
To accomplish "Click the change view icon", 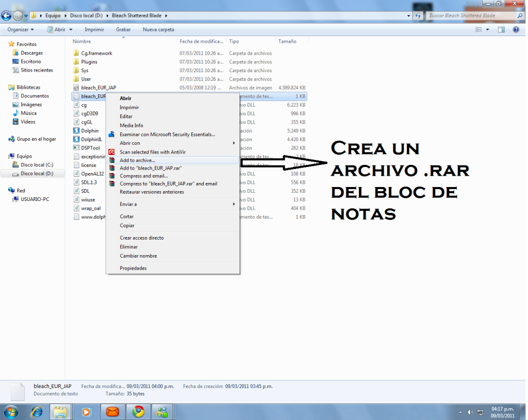I will coord(478,29).
